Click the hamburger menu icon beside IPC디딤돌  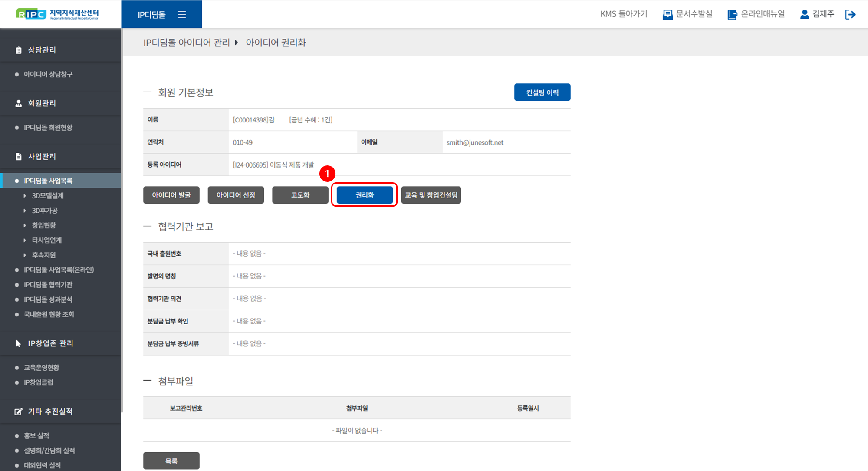point(181,15)
